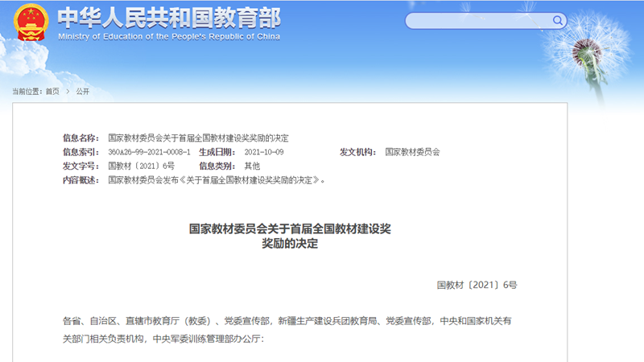Click the 当前位置 breadcrumb label

pyautogui.click(x=27, y=91)
